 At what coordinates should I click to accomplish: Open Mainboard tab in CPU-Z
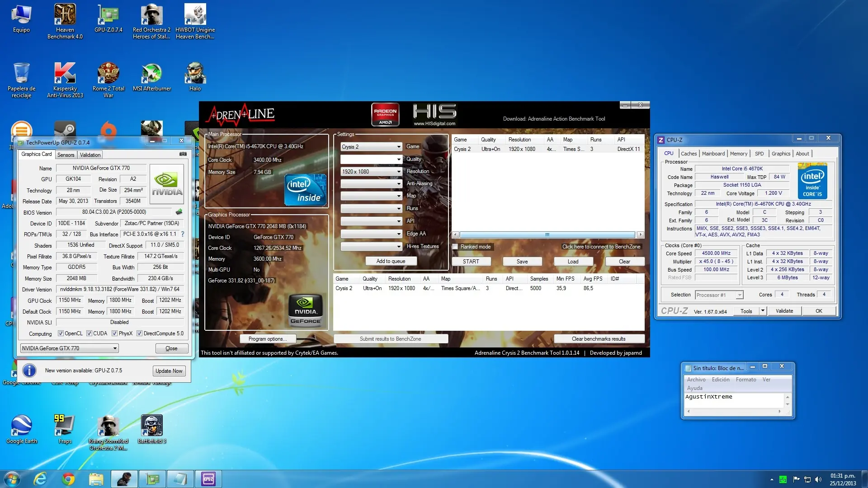[x=713, y=154]
